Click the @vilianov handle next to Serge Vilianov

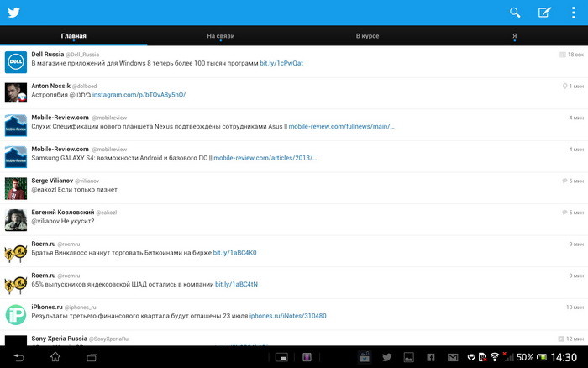point(87,181)
